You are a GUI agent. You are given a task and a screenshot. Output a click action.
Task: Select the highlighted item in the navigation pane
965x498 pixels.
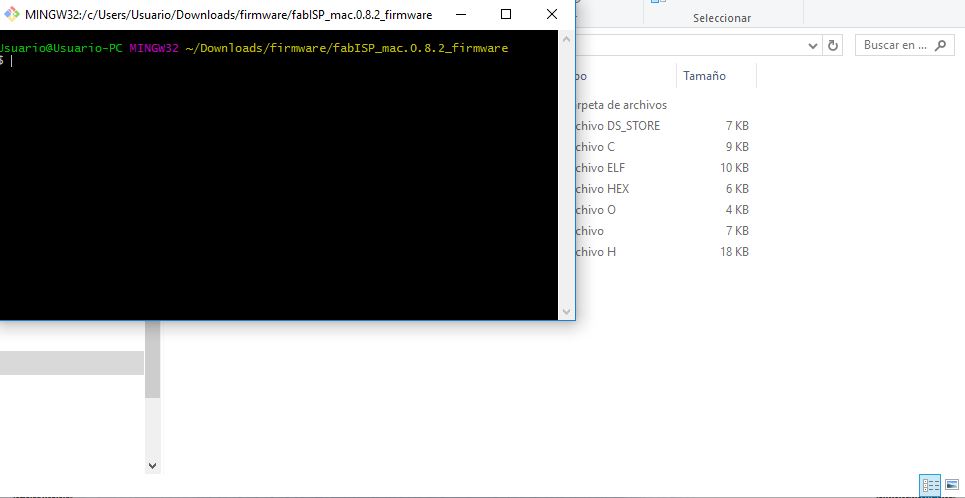pos(72,363)
